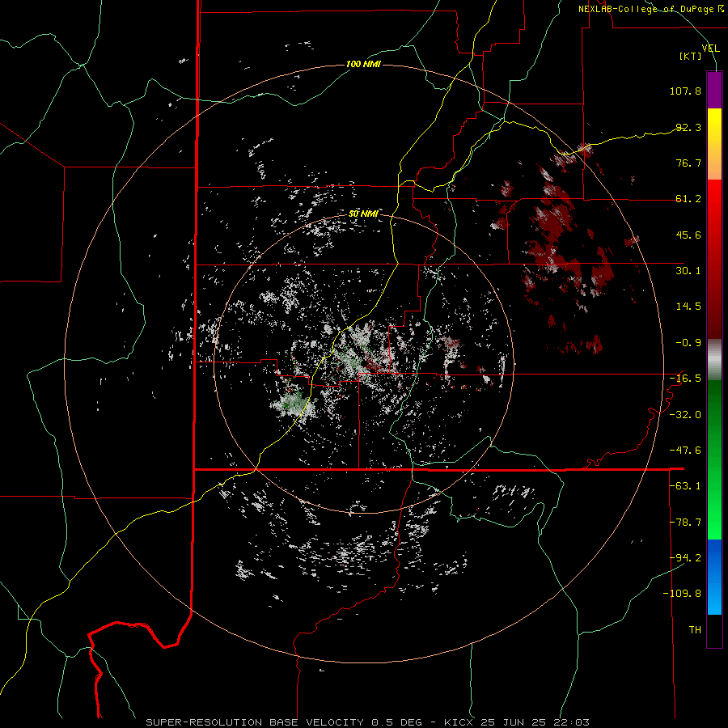Click the -47.6 velocity scale value
The height and width of the screenshot is (728, 728).
[685, 451]
